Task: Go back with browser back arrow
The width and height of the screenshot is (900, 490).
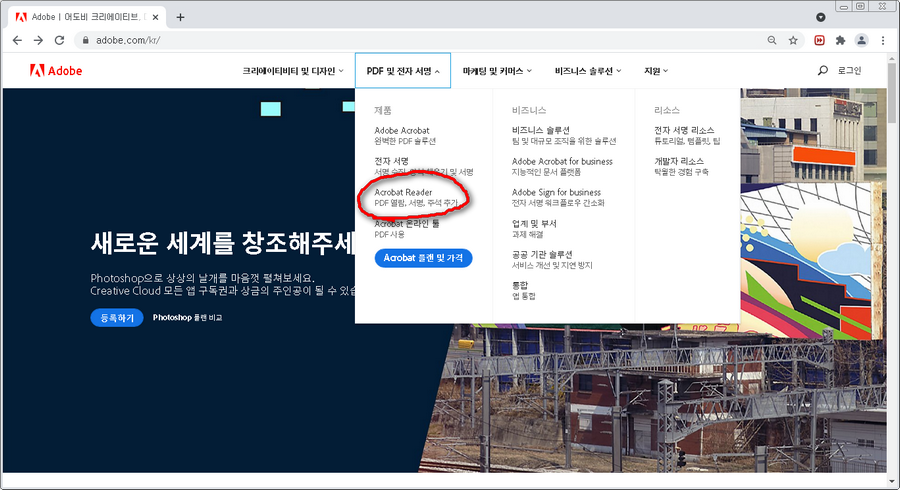Action: click(x=17, y=40)
